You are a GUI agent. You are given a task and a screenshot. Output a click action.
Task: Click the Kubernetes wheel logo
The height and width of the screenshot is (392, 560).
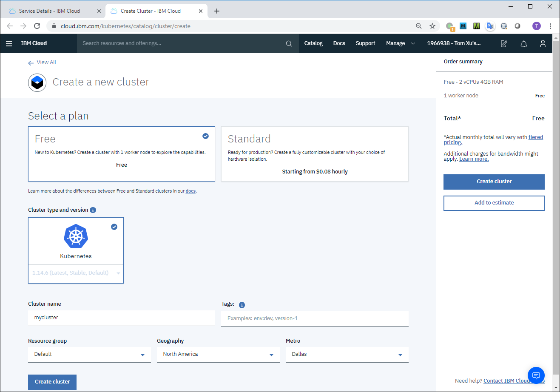(x=76, y=236)
